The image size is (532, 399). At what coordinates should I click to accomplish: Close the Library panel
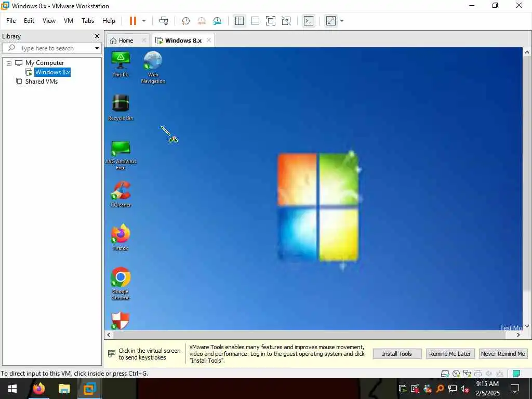pyautogui.click(x=97, y=36)
